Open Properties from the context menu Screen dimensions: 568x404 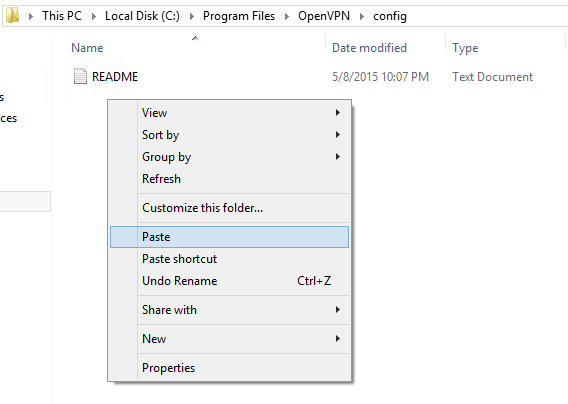tap(230, 368)
